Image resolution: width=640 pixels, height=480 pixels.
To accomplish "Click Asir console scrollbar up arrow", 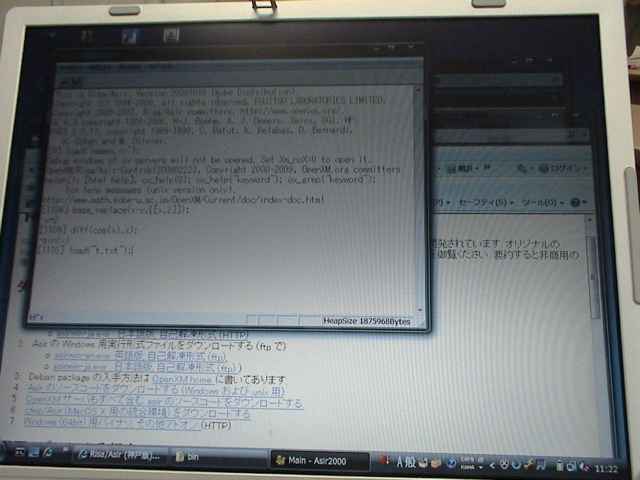I will pyautogui.click(x=418, y=89).
